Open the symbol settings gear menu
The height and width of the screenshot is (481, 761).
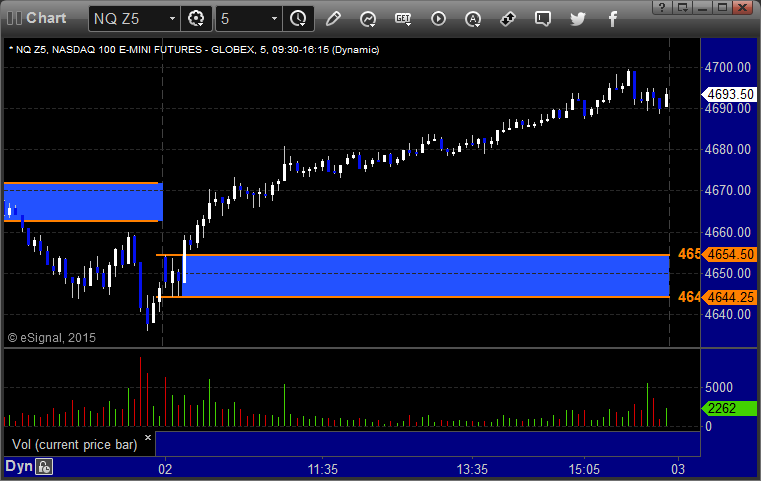[196, 19]
